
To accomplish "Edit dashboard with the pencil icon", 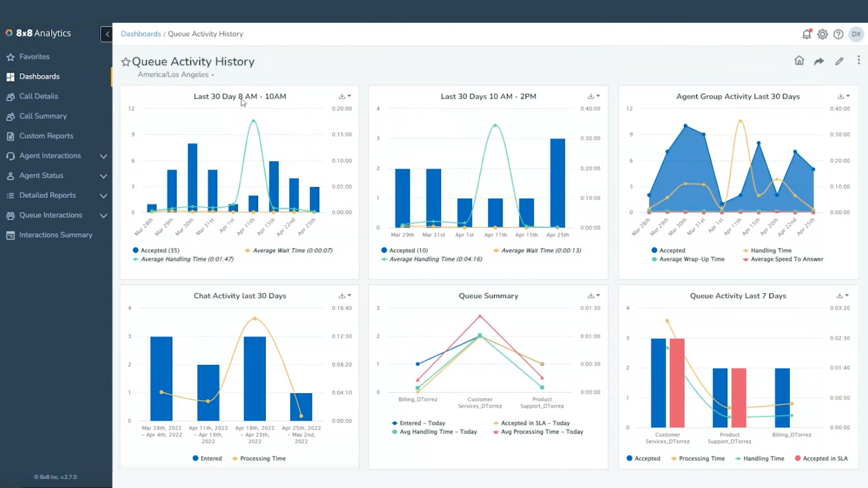I will [x=839, y=61].
